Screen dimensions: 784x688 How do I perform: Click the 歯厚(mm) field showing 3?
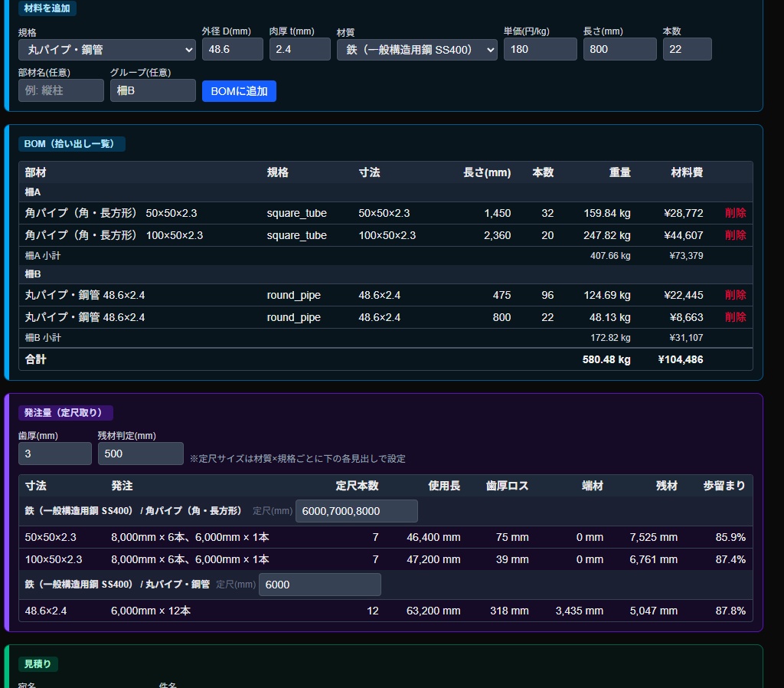[x=55, y=454]
